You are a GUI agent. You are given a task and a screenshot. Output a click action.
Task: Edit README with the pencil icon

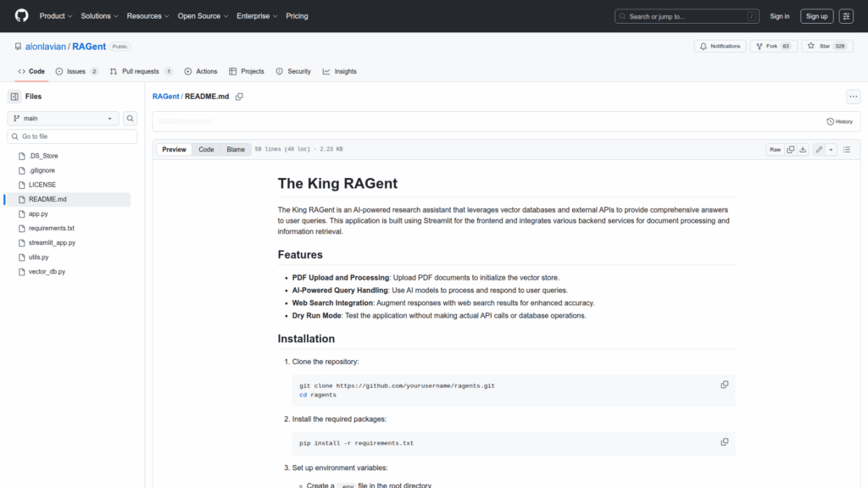(819, 149)
